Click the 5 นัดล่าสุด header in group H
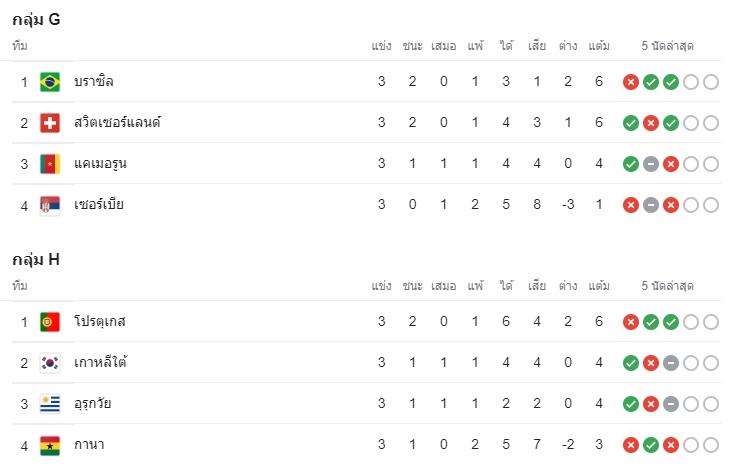Viewport: 734px width, 476px height. click(x=667, y=286)
